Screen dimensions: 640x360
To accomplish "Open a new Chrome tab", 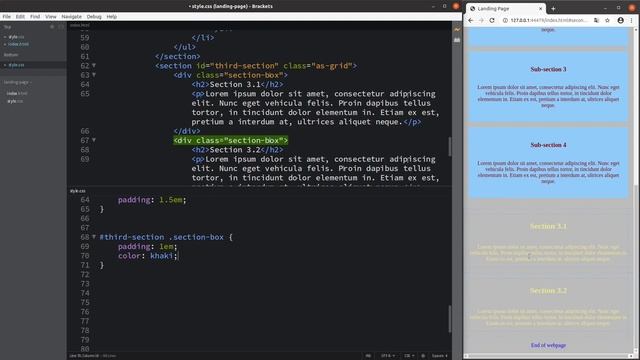I will pyautogui.click(x=553, y=9).
